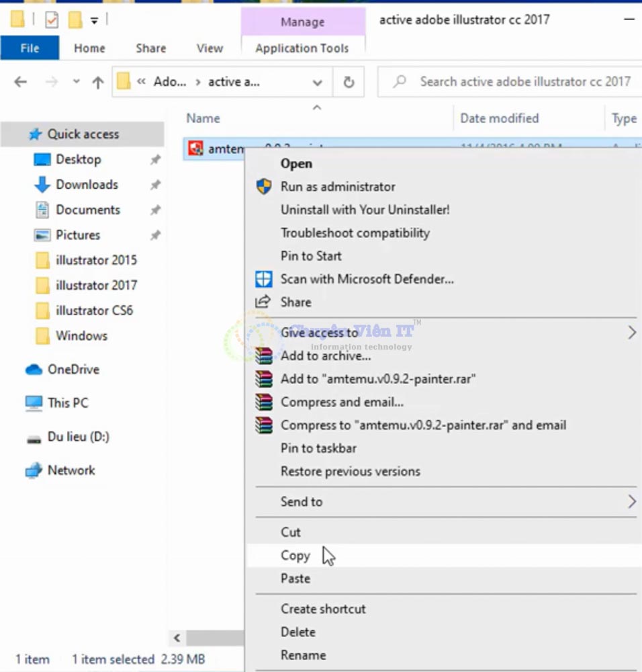Open the File ribbon menu

pyautogui.click(x=30, y=48)
